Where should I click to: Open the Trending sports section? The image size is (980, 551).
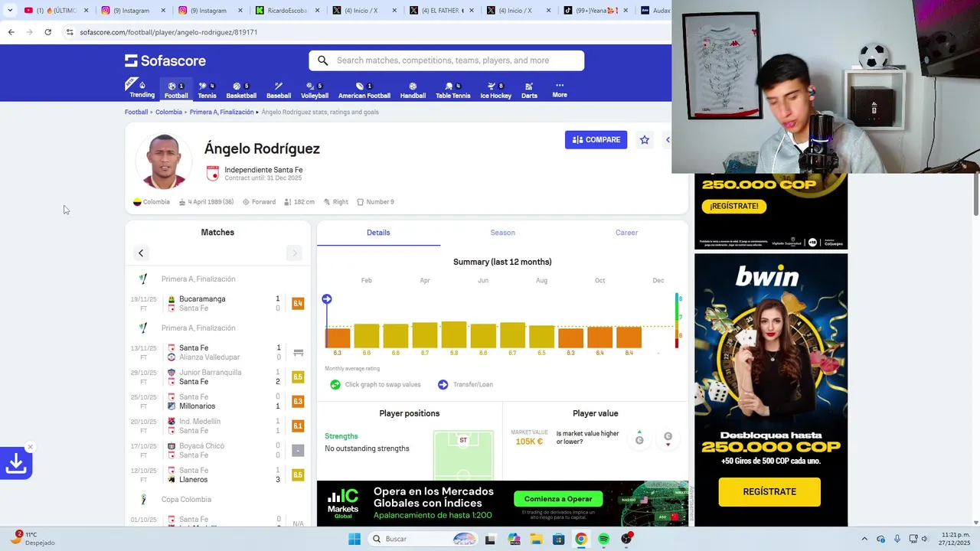click(x=142, y=90)
